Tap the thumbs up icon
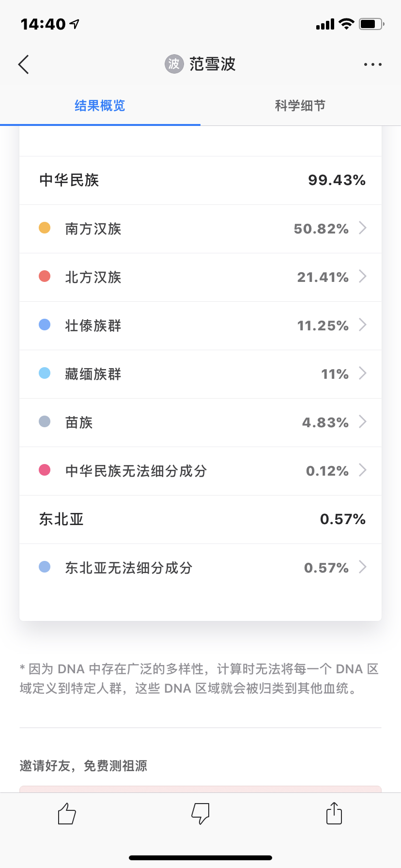 tap(67, 813)
